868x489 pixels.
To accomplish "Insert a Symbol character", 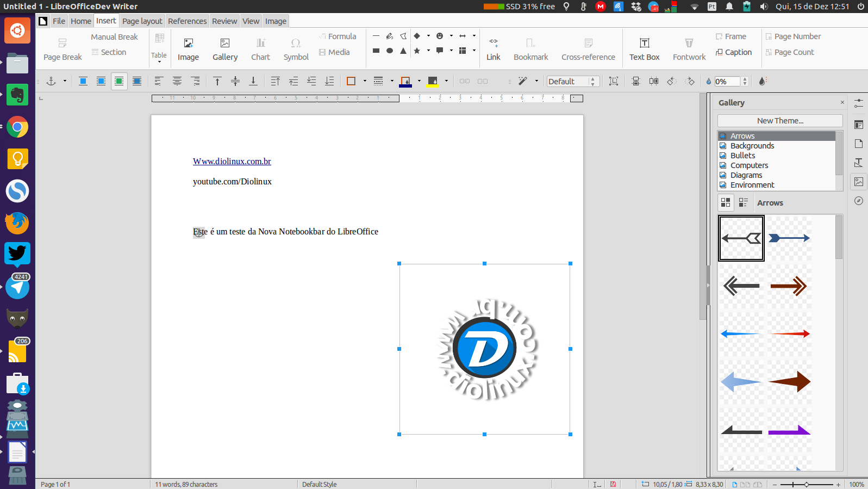I will tap(296, 49).
